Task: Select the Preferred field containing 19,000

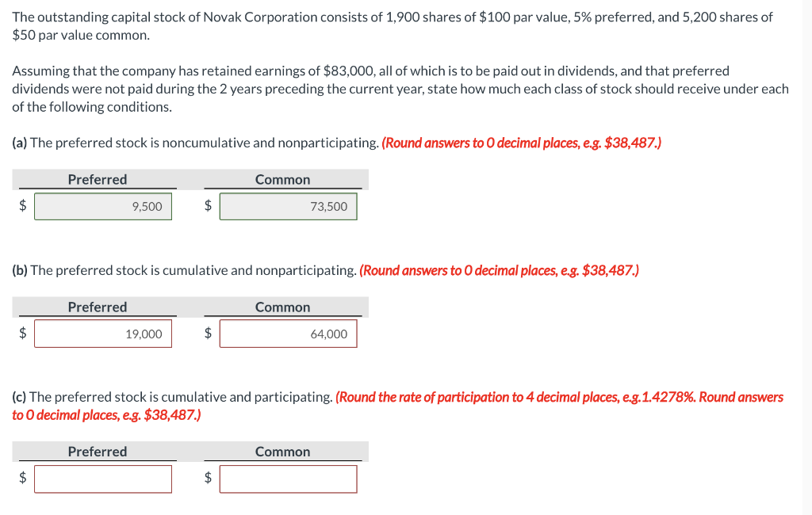Action: 103,334
